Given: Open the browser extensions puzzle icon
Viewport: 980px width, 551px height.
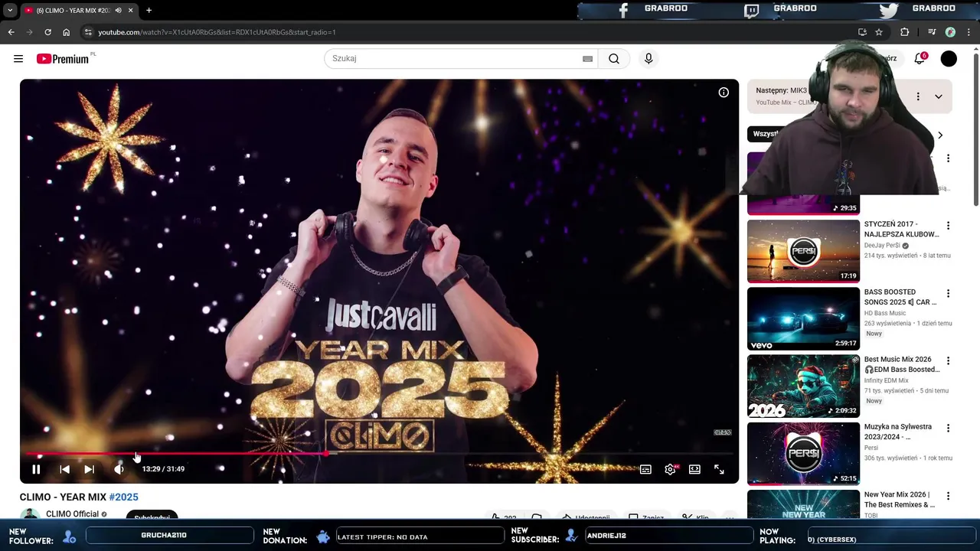Looking at the screenshot, I should (x=905, y=32).
